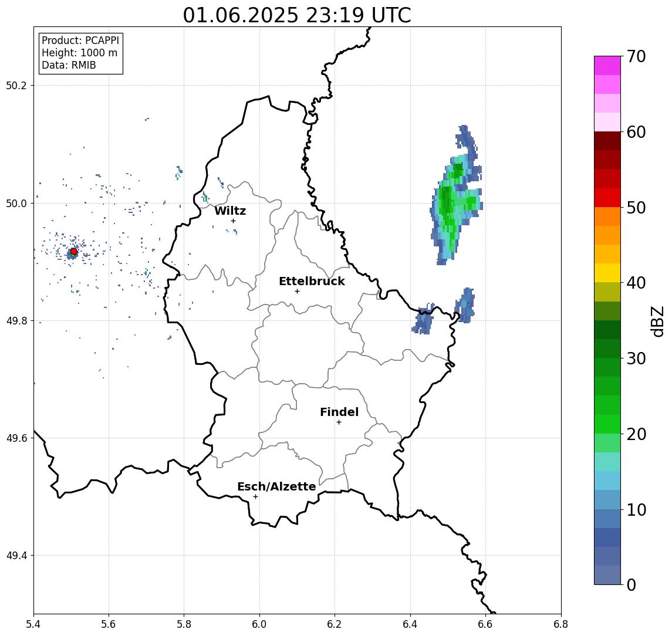Click latitude axis label 49.4
This screenshot has height=636, width=672.
(16, 556)
